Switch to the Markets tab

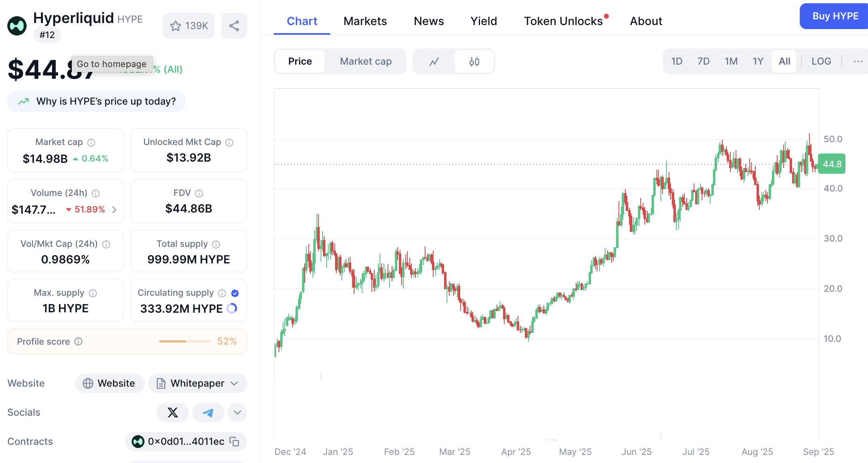point(365,21)
